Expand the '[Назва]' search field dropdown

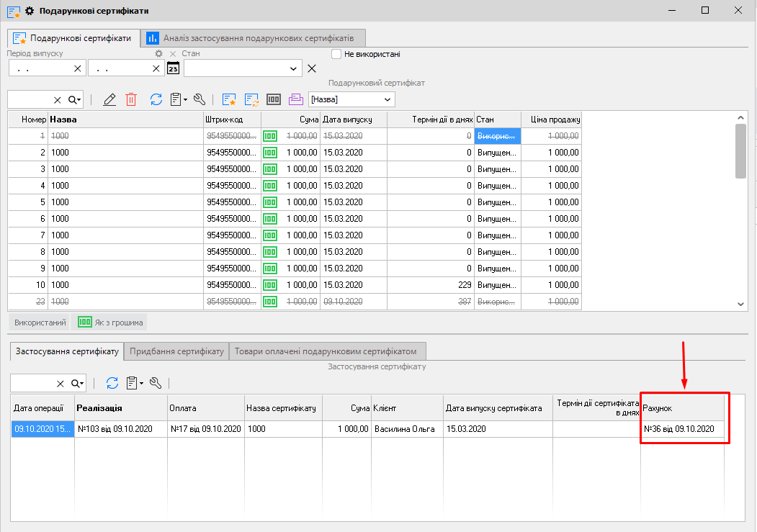coord(388,99)
